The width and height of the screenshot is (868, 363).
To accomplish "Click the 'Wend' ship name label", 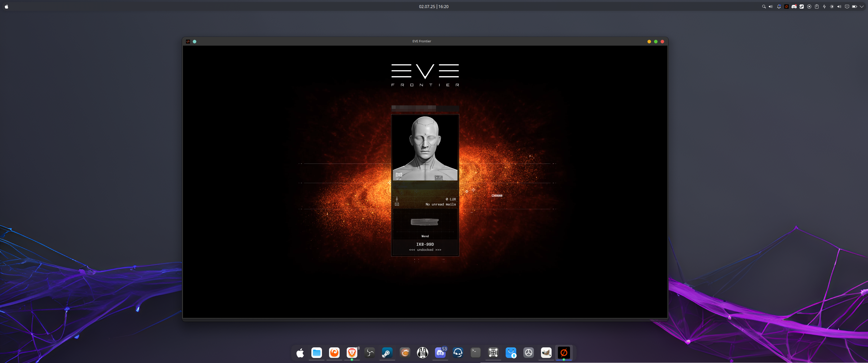I will click(x=425, y=236).
